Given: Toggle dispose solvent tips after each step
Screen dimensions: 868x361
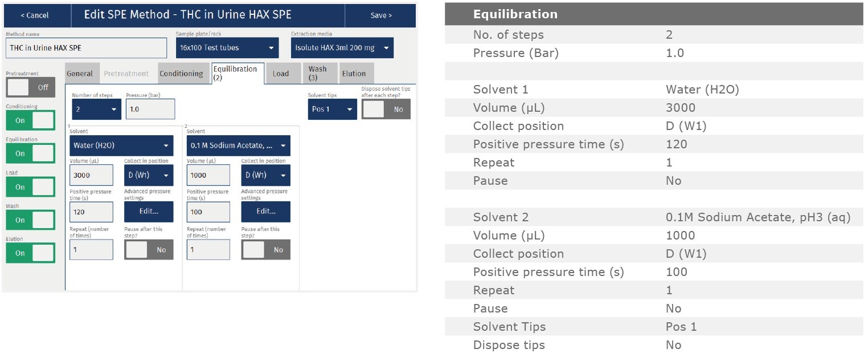Looking at the screenshot, I should pos(386,109).
